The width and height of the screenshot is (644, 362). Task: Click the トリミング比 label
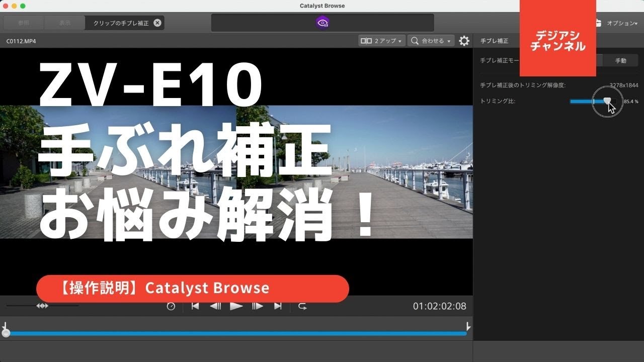(498, 101)
